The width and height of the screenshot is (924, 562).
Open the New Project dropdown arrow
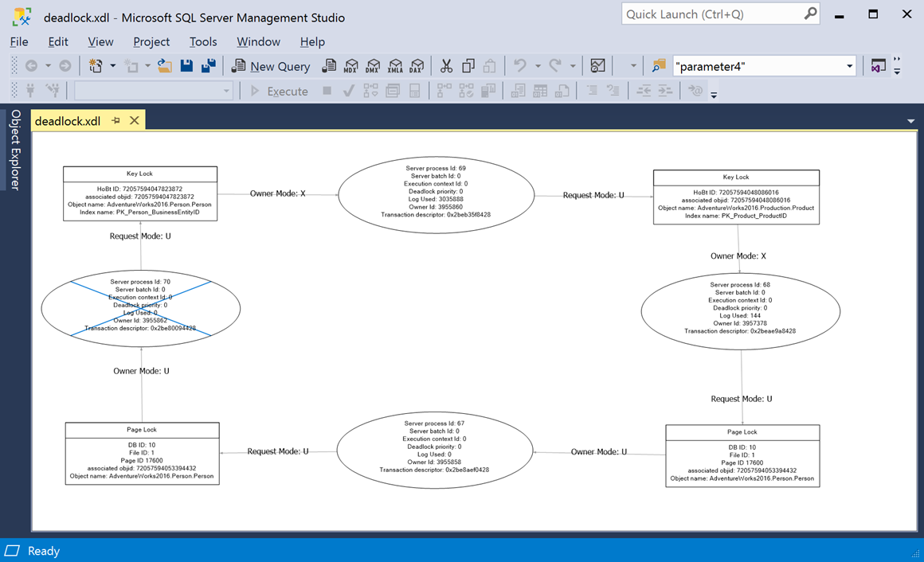click(112, 66)
